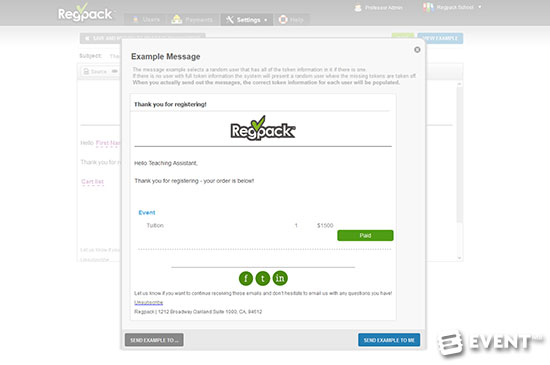Click the Settings wrench icon
The image size is (550, 365).
point(230,20)
